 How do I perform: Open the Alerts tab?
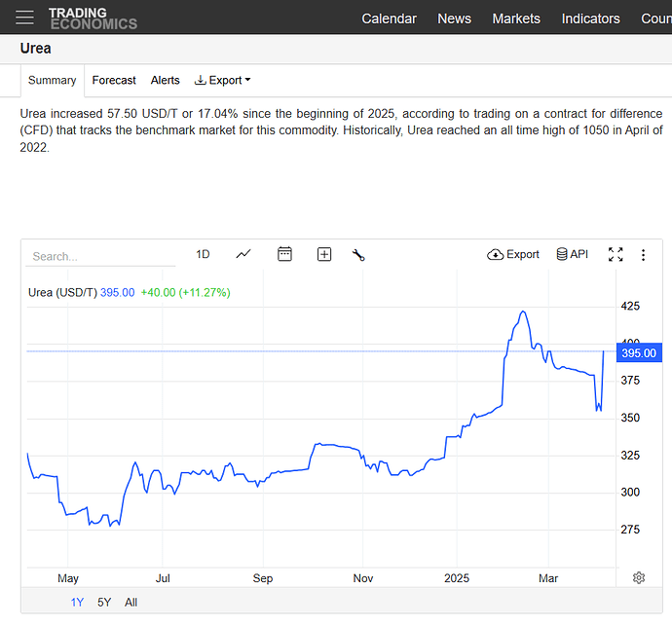tap(165, 81)
